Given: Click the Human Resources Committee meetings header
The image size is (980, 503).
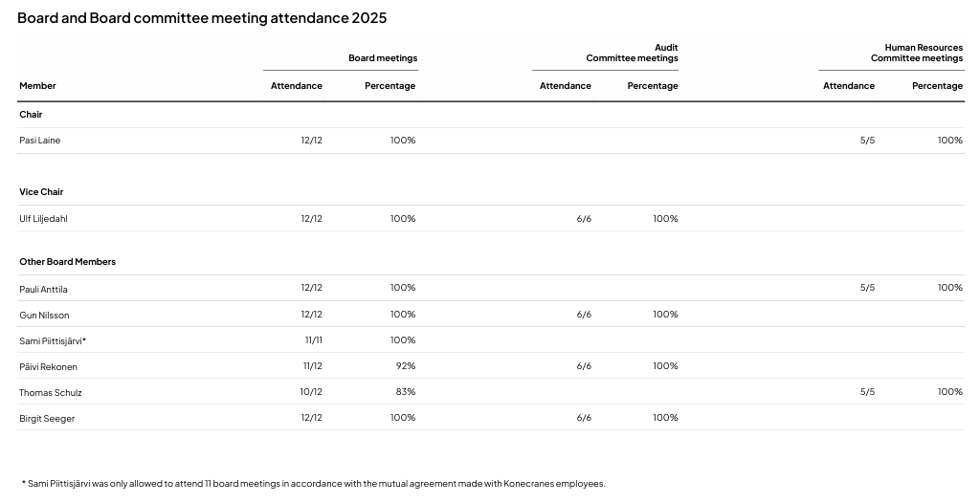Looking at the screenshot, I should pyautogui.click(x=916, y=53).
